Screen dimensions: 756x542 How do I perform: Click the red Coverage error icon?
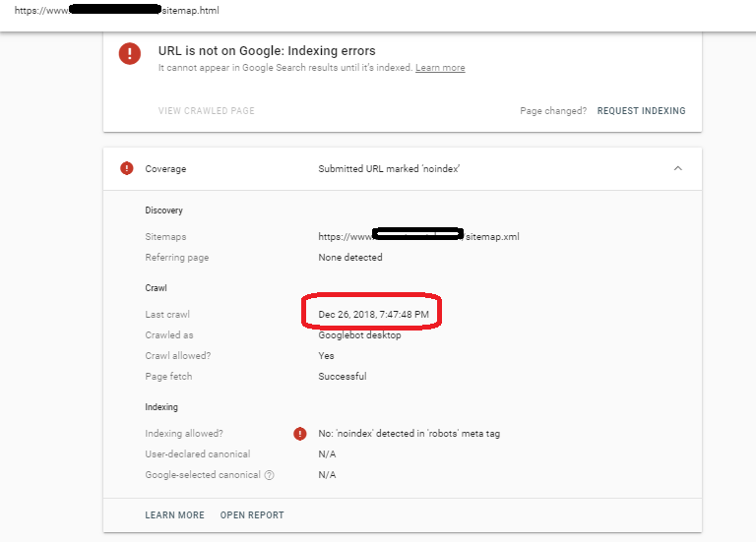127,168
